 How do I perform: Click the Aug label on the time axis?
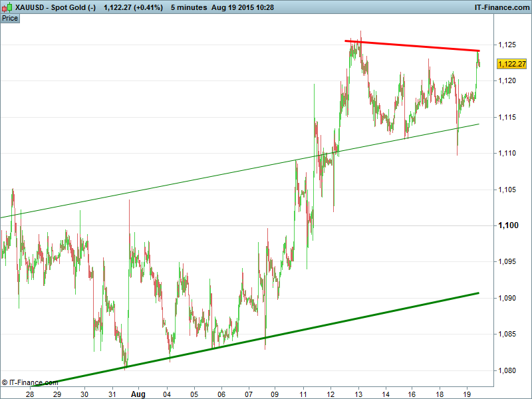[138, 394]
